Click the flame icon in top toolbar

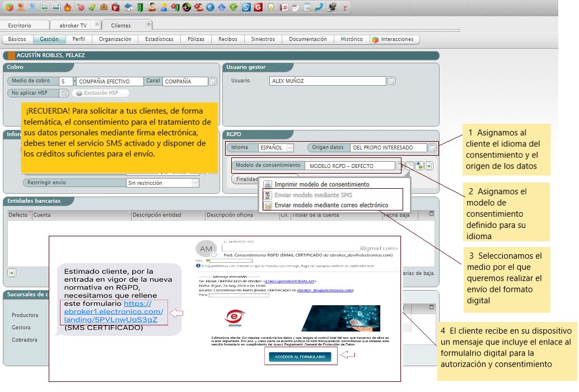tap(67, 7)
